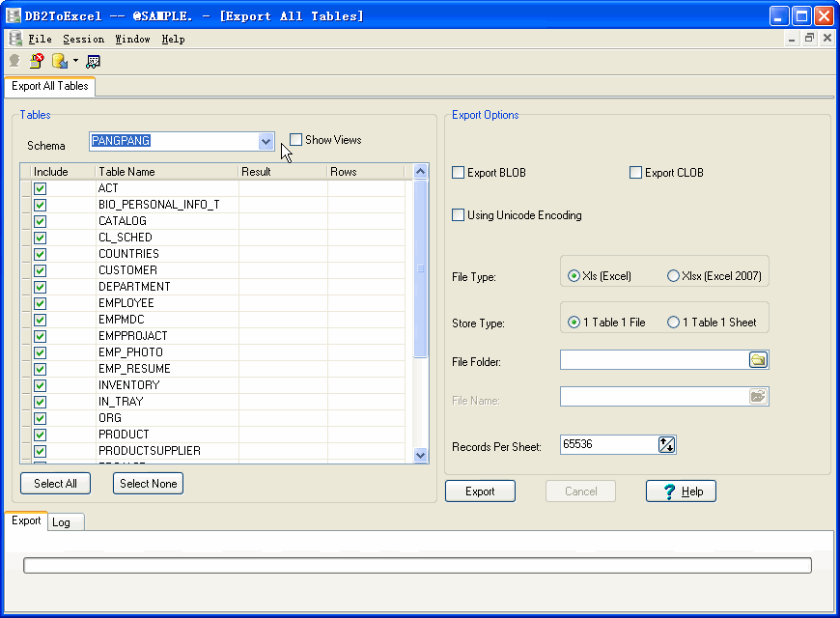Close the inner Export All Tables window
The image size is (840, 618).
click(x=827, y=38)
